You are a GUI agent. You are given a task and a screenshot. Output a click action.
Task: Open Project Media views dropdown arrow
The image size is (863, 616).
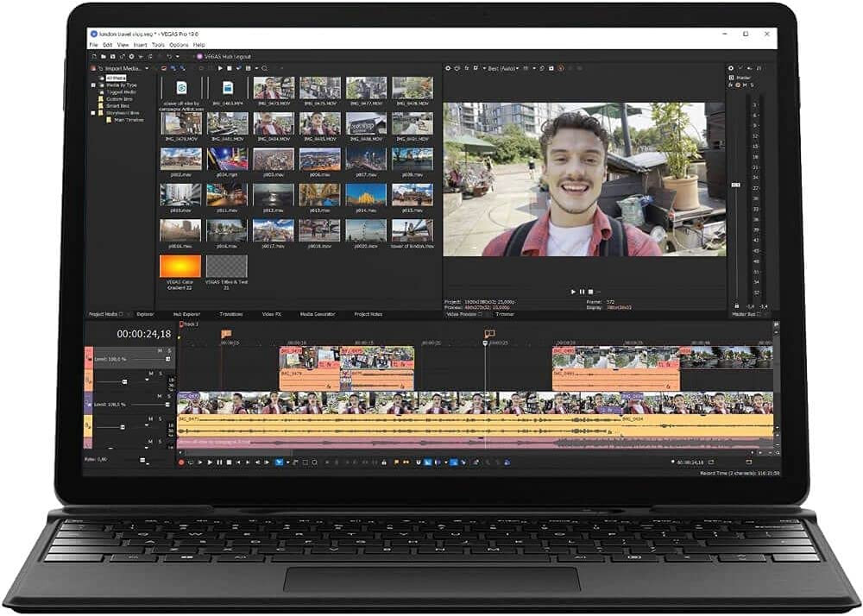[x=256, y=68]
